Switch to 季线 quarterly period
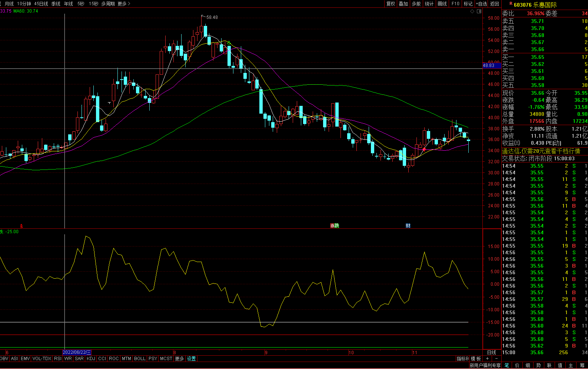Viewport: 588px width, 369px height. pyautogui.click(x=56, y=4)
